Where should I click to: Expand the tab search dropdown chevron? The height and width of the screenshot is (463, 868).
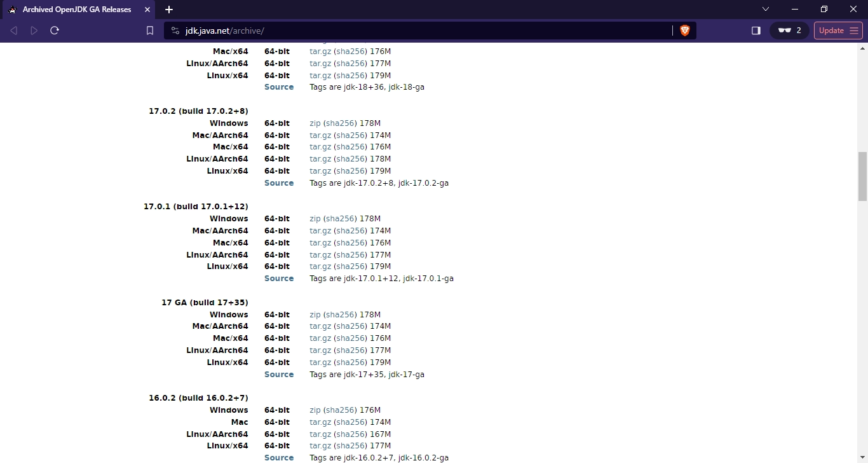pos(766,10)
